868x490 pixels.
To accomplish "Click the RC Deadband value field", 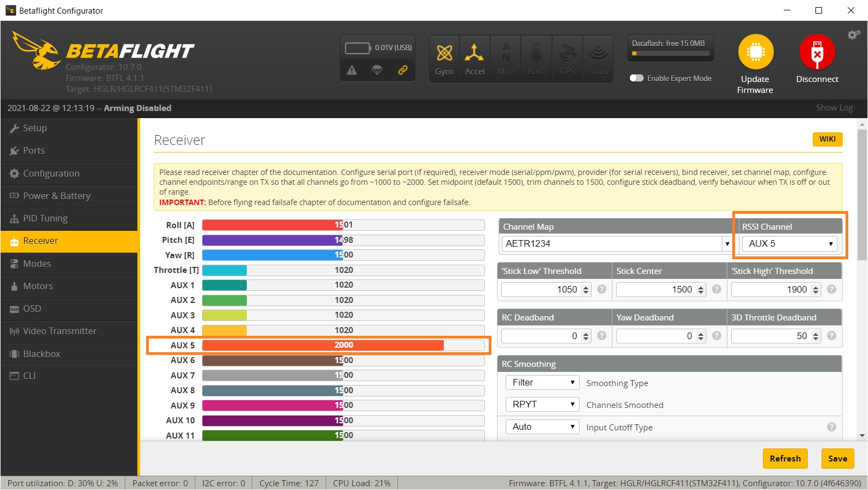I will (x=546, y=336).
